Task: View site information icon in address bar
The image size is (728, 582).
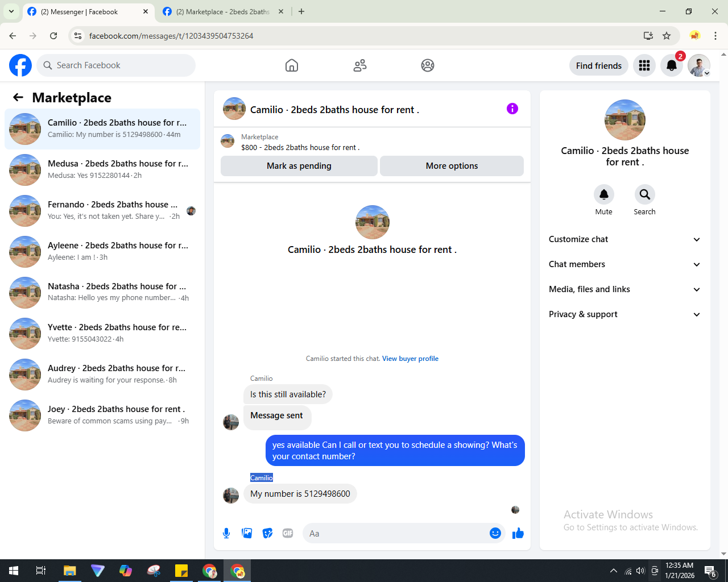Action: (x=78, y=36)
